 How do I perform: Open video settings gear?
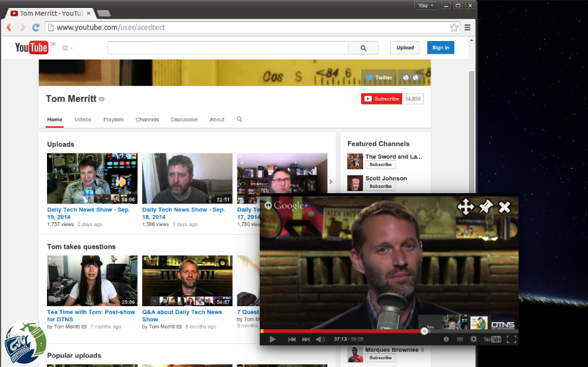(474, 339)
